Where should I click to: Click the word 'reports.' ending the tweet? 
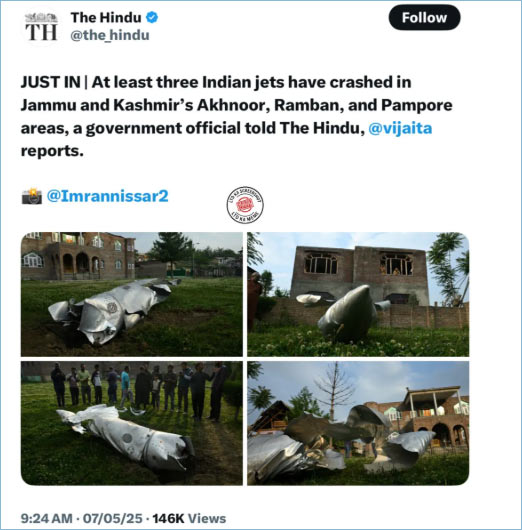point(52,151)
